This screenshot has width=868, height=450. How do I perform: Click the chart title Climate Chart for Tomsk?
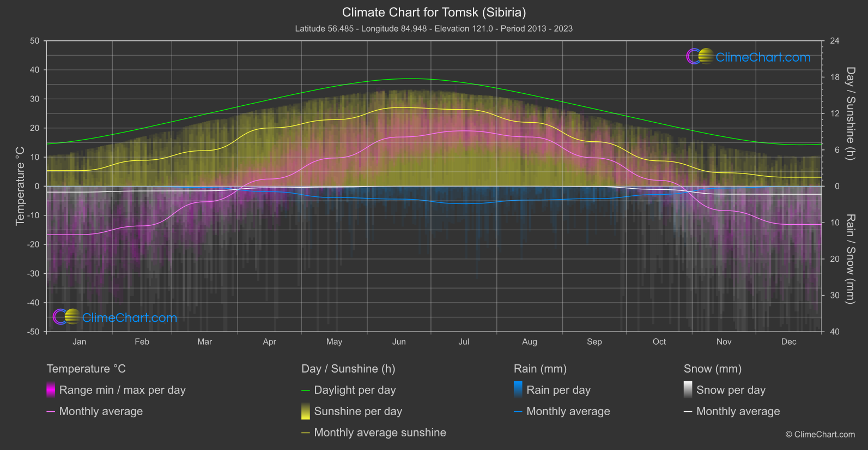[x=434, y=12]
